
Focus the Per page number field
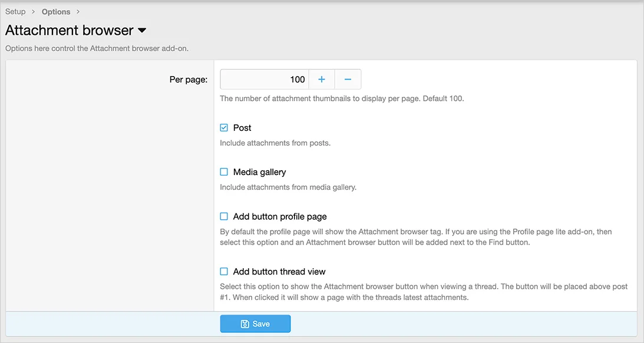click(264, 80)
